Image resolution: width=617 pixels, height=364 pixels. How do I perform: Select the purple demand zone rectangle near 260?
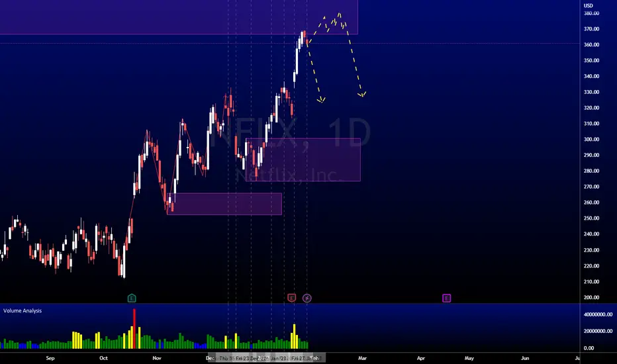coord(224,204)
